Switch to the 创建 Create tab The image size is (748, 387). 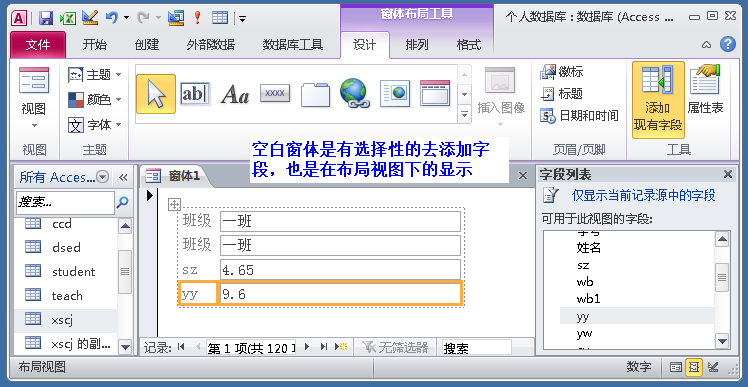[x=147, y=45]
